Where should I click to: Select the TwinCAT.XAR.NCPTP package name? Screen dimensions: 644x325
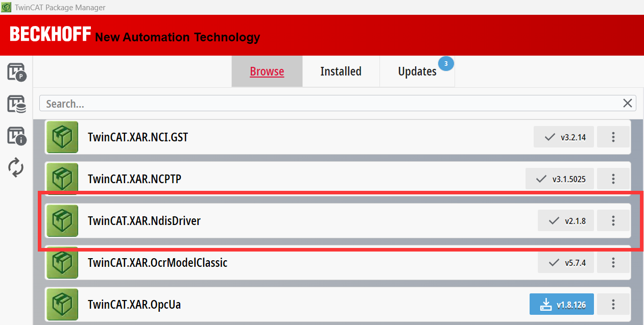coord(134,179)
